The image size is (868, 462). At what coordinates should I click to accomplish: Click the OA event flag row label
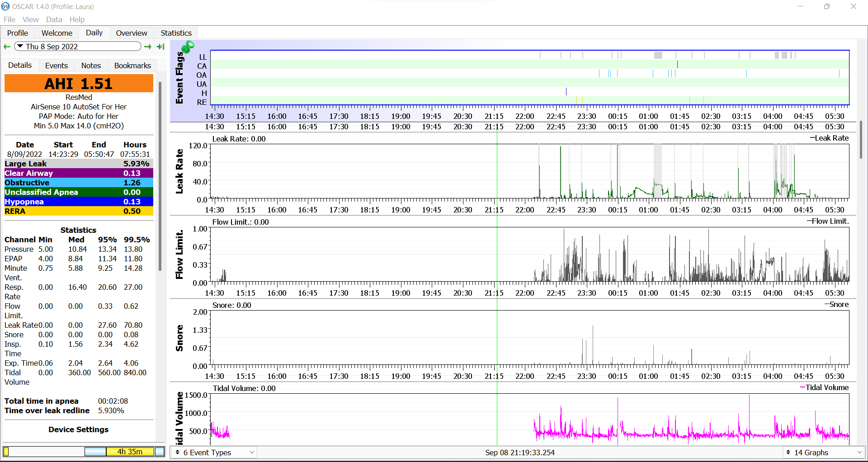201,75
